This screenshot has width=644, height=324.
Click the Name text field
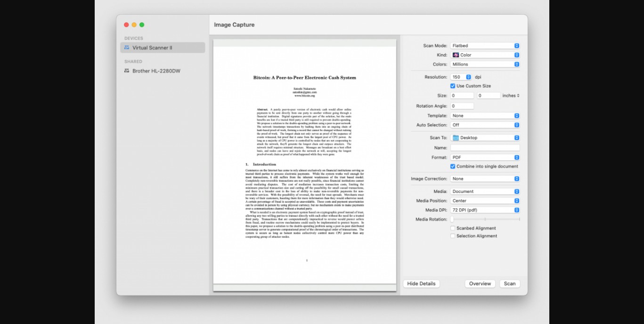[x=485, y=148]
